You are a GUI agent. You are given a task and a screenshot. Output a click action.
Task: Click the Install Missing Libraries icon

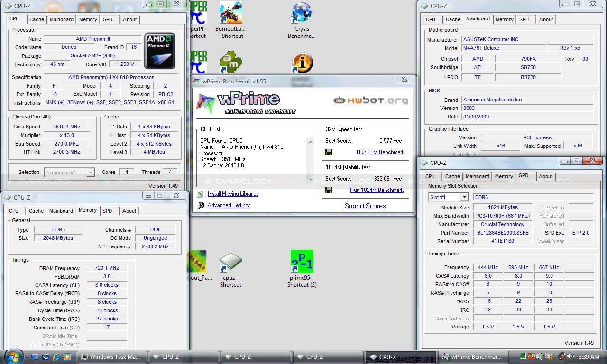pyautogui.click(x=200, y=194)
